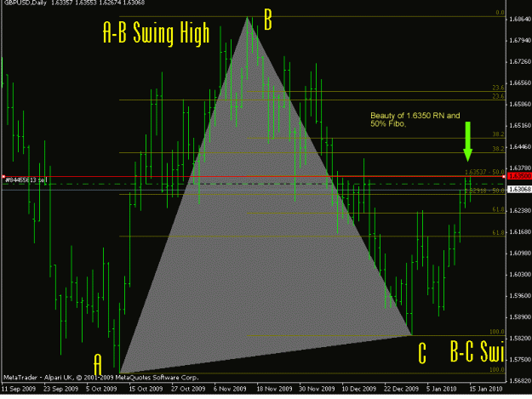This screenshot has width=532, height=399.
Task: Click the yellow "C" point label
Action: click(x=421, y=353)
